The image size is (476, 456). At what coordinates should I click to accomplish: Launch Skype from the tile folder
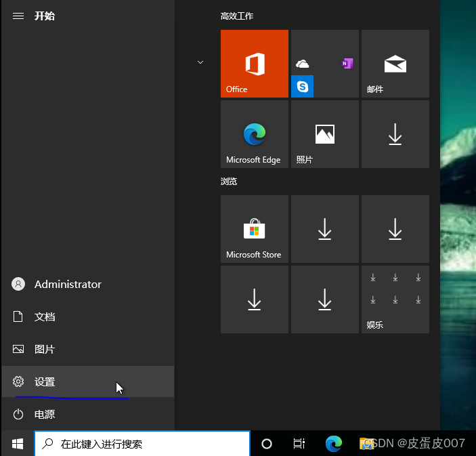tap(303, 87)
